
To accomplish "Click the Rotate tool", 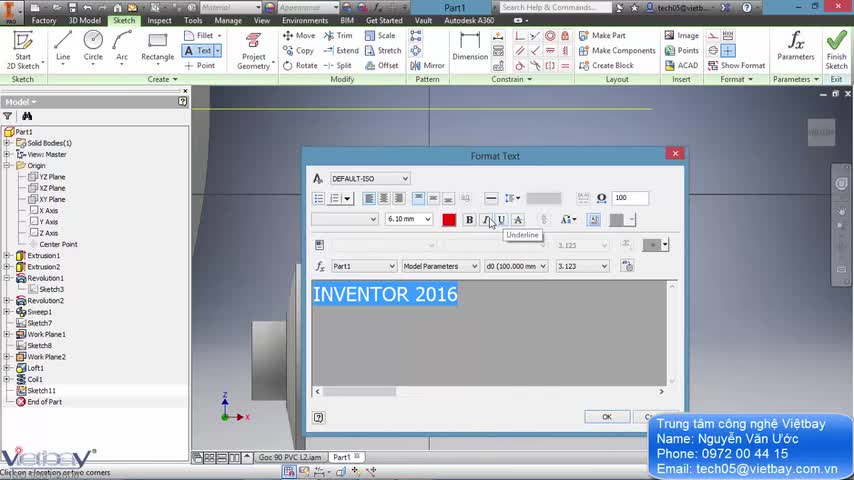I will pos(300,65).
